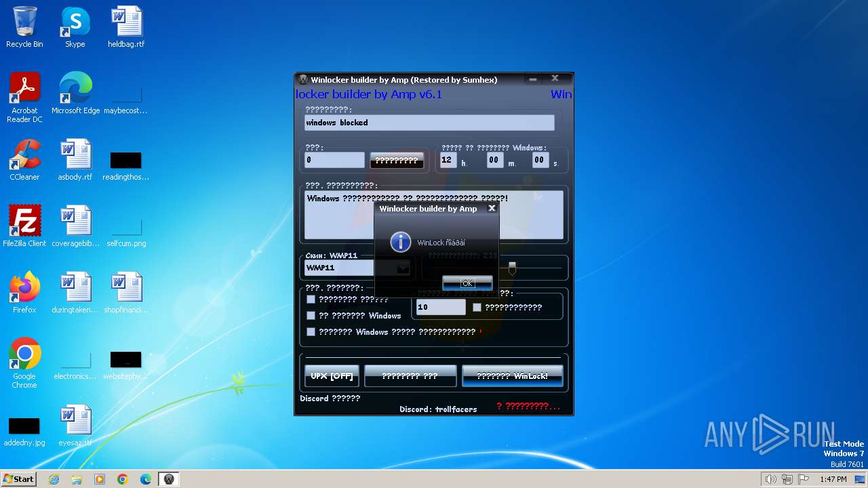The image size is (868, 488).
Task: Open Chrome from the taskbar
Action: (123, 479)
